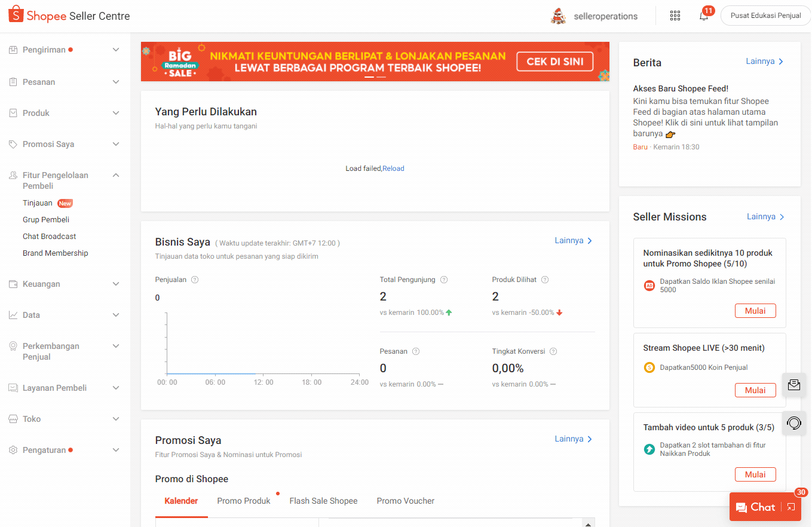This screenshot has width=812, height=527.
Task: Open the Promo Produk tab
Action: click(243, 501)
